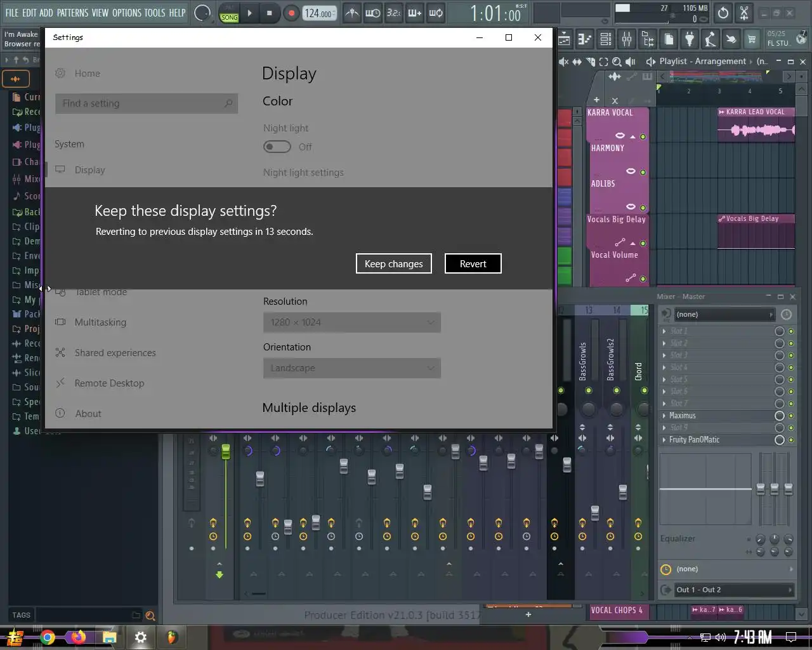Click the Master channel green volume fader
This screenshot has width=812, height=650.
pyautogui.click(x=225, y=452)
